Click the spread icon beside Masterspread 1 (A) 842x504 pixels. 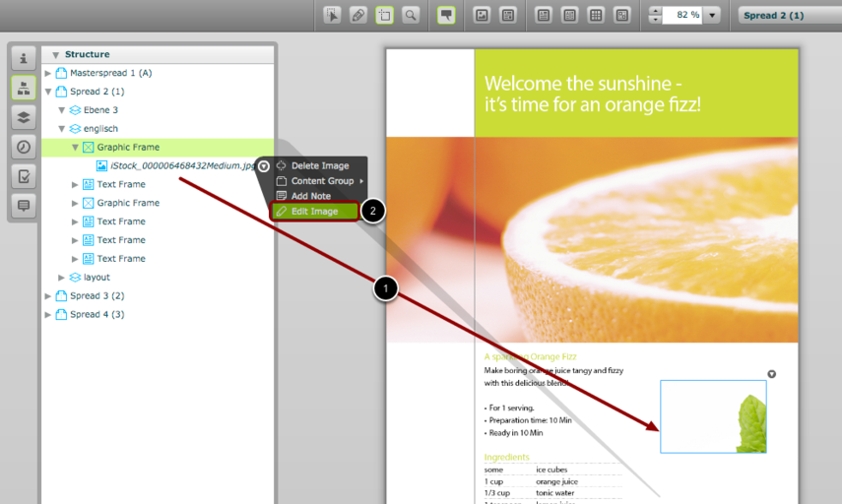point(61,73)
